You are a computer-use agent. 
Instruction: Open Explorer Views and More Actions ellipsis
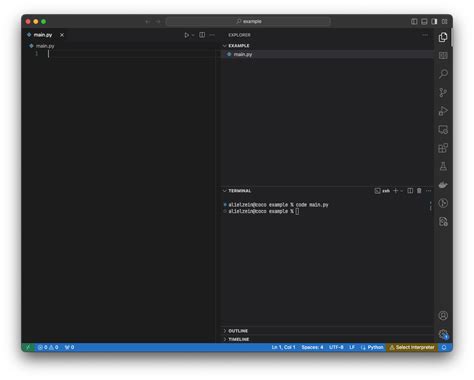tap(425, 35)
